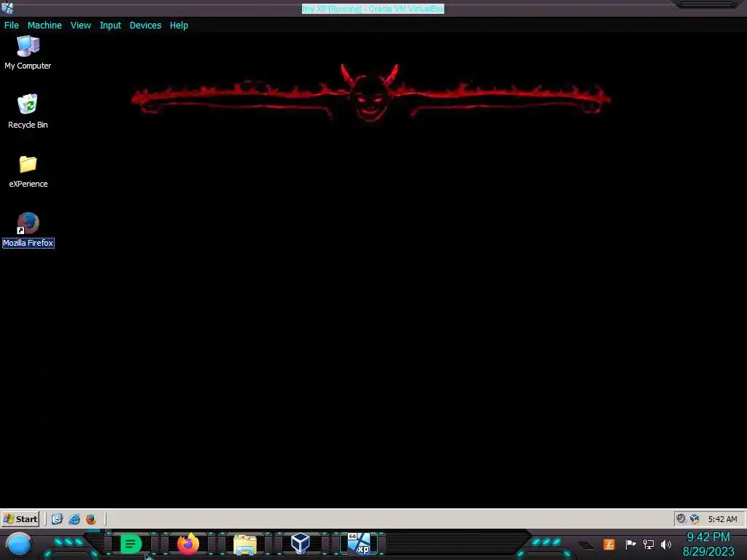747x560 pixels.
Task: Open Firefox on the host taskbar
Action: tap(188, 544)
